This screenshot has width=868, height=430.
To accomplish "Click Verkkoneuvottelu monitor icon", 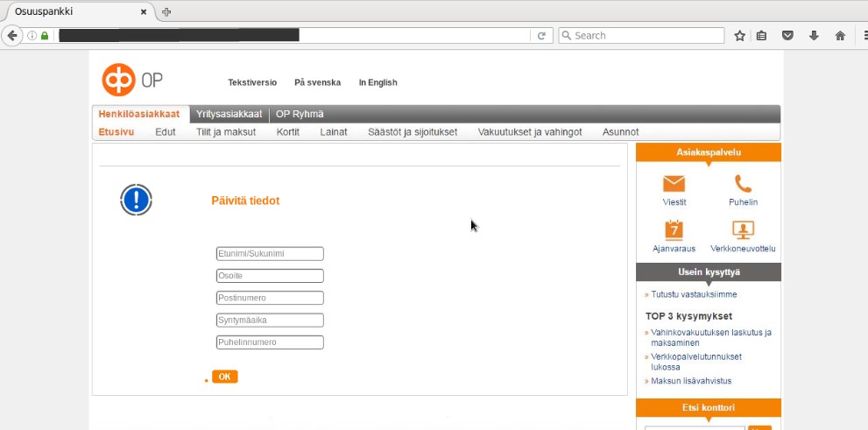I will click(x=743, y=229).
